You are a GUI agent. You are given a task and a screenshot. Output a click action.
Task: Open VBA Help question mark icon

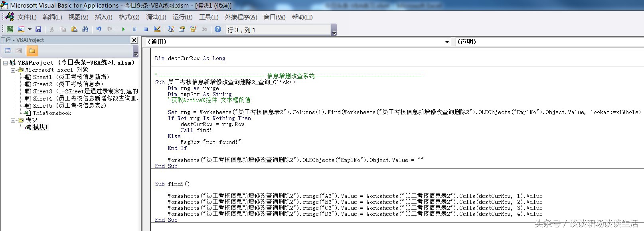(x=218, y=29)
